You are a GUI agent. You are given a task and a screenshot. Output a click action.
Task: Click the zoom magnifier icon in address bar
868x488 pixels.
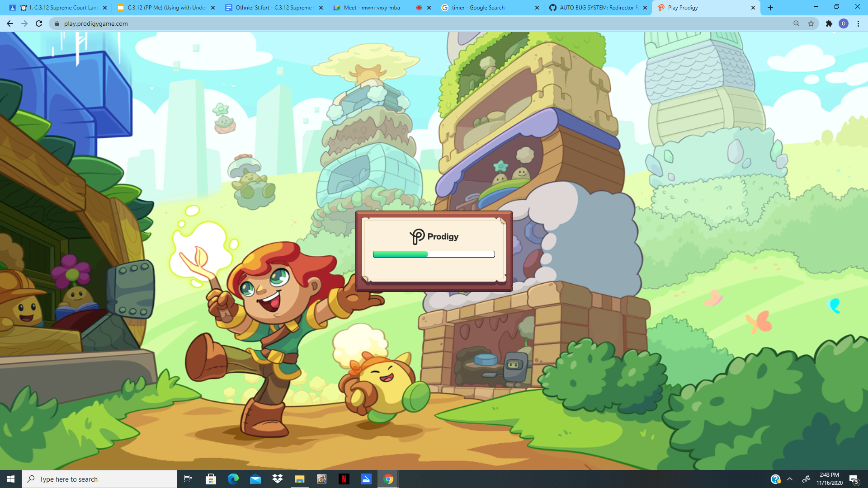coord(796,23)
